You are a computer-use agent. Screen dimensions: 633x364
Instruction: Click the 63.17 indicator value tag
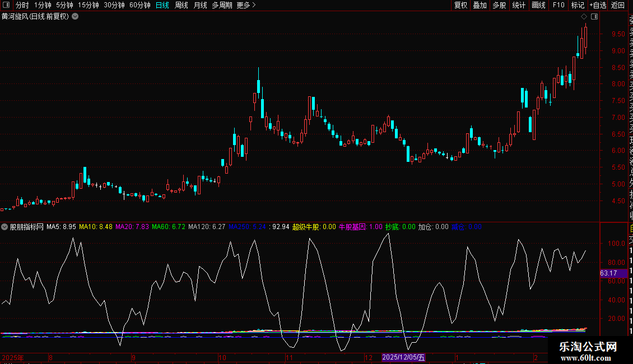pyautogui.click(x=613, y=273)
